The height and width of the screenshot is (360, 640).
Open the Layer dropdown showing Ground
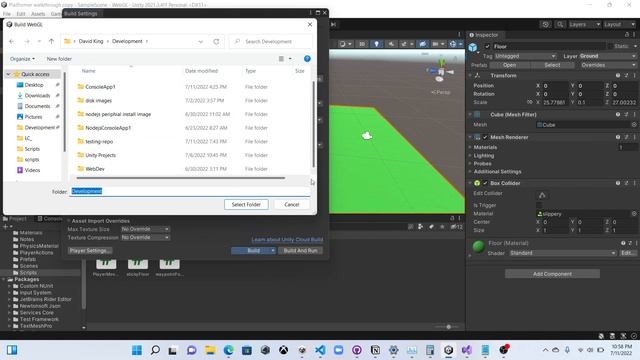tap(608, 56)
